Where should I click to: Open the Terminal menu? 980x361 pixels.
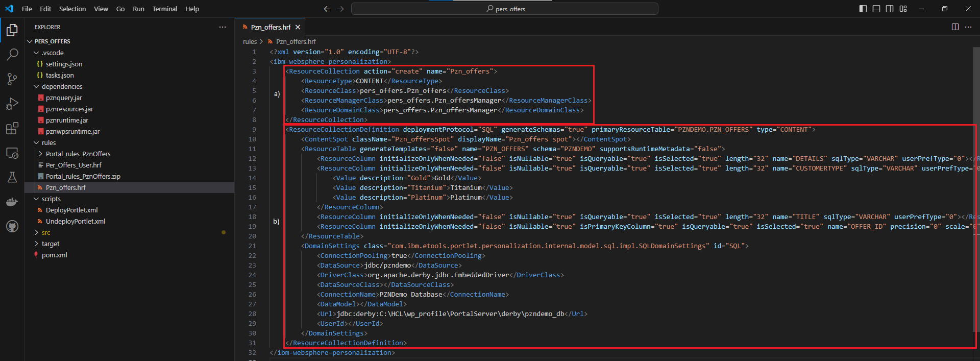pyautogui.click(x=164, y=9)
